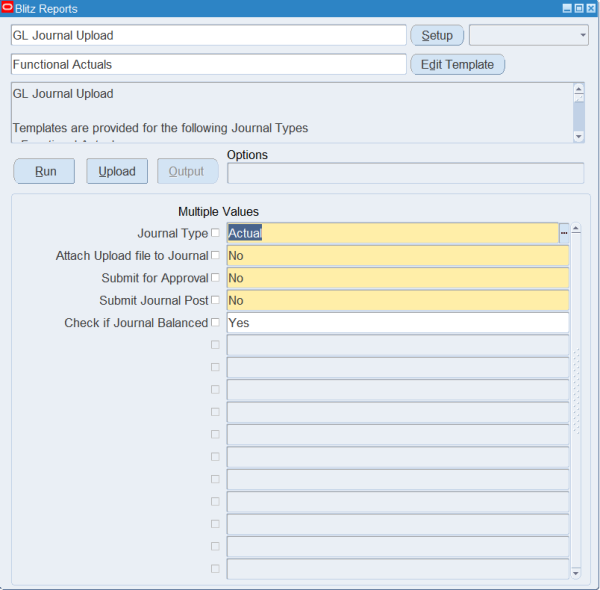Tick the Attach Upload file to Journal checkbox
The image size is (600, 590).
tap(215, 255)
